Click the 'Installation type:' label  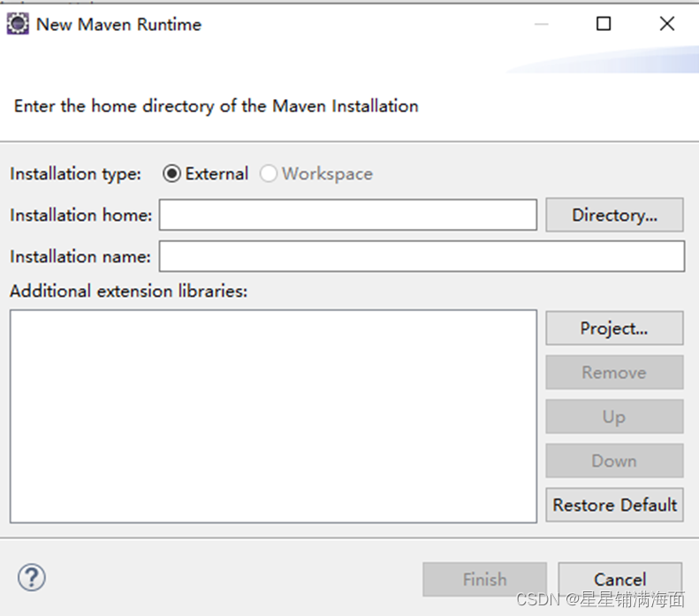coord(75,173)
